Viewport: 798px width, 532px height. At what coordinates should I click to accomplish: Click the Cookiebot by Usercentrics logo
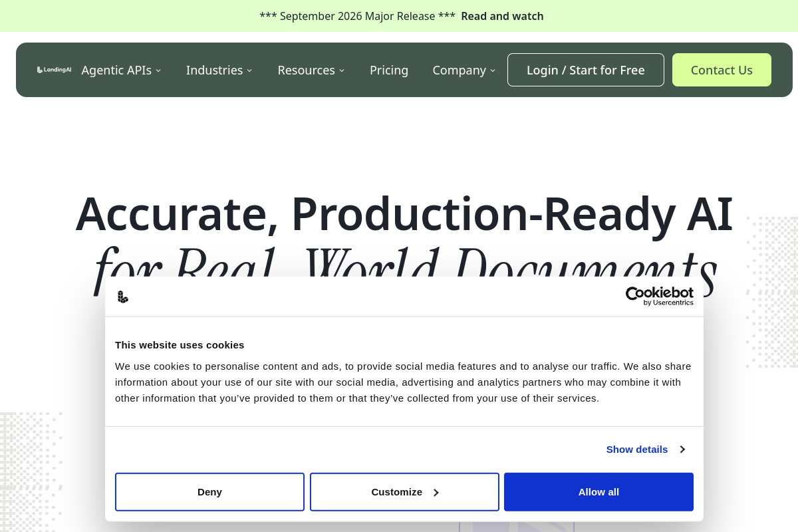tap(659, 297)
